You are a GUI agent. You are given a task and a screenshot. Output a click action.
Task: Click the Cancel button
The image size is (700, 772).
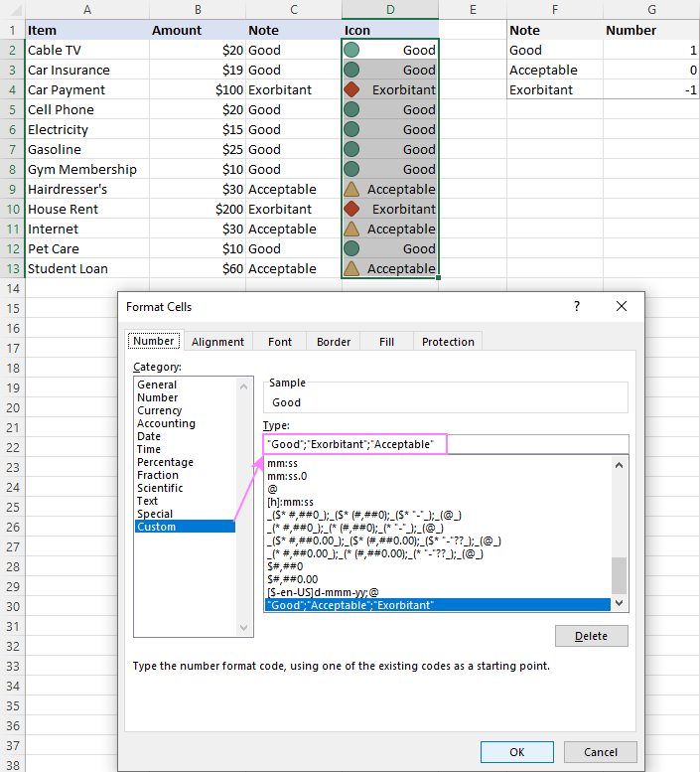[600, 752]
